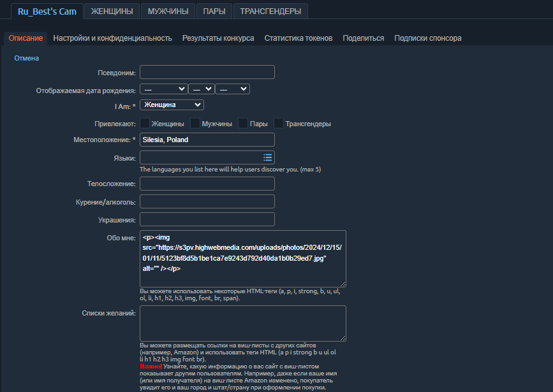Click the Списки желаний text area

242,323
